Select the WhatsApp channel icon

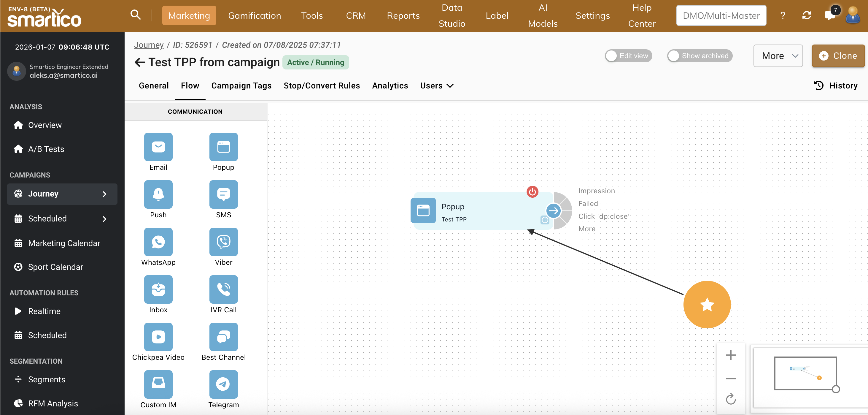click(158, 242)
